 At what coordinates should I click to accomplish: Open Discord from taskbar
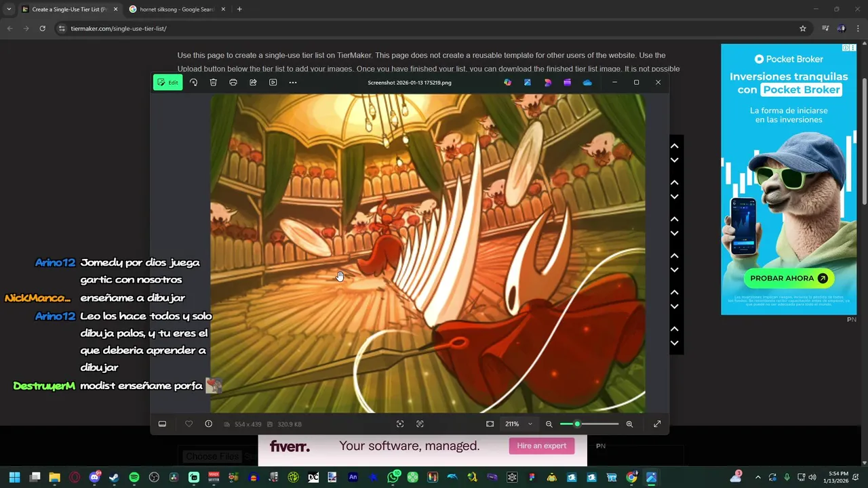tap(94, 477)
